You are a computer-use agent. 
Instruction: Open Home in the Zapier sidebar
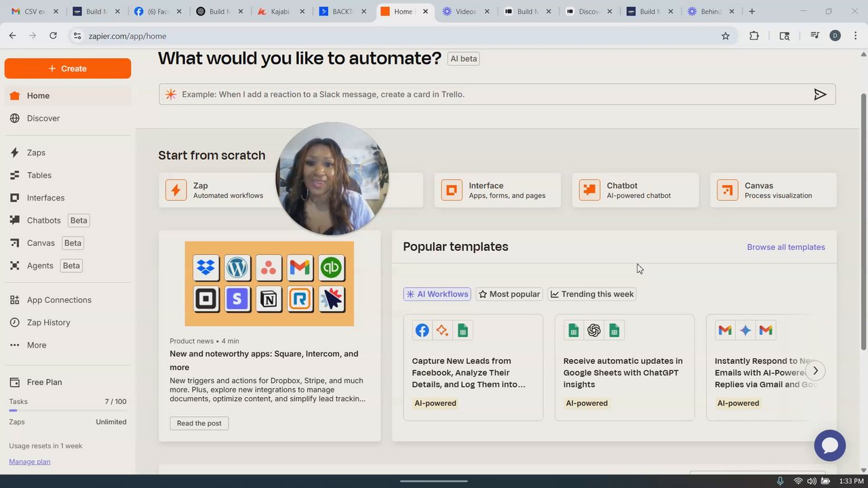[x=68, y=96]
